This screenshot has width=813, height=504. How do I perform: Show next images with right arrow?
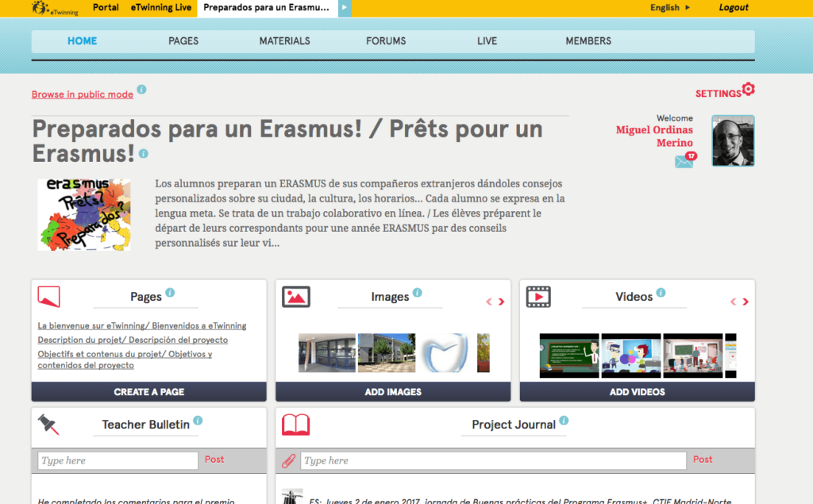(x=502, y=302)
